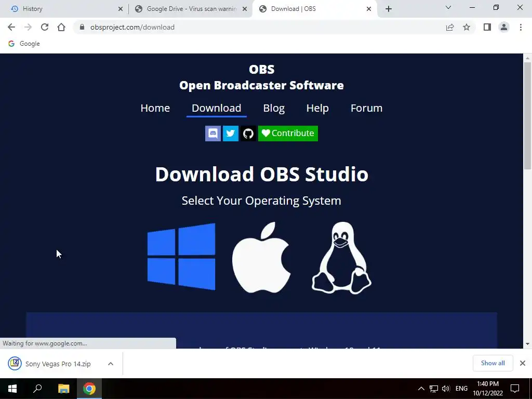Screen dimensions: 532x399
Task: Go to the browser home page
Action: (x=61, y=27)
